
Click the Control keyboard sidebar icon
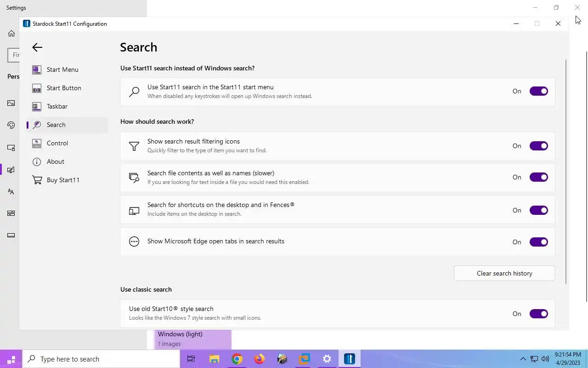pyautogui.click(x=37, y=143)
